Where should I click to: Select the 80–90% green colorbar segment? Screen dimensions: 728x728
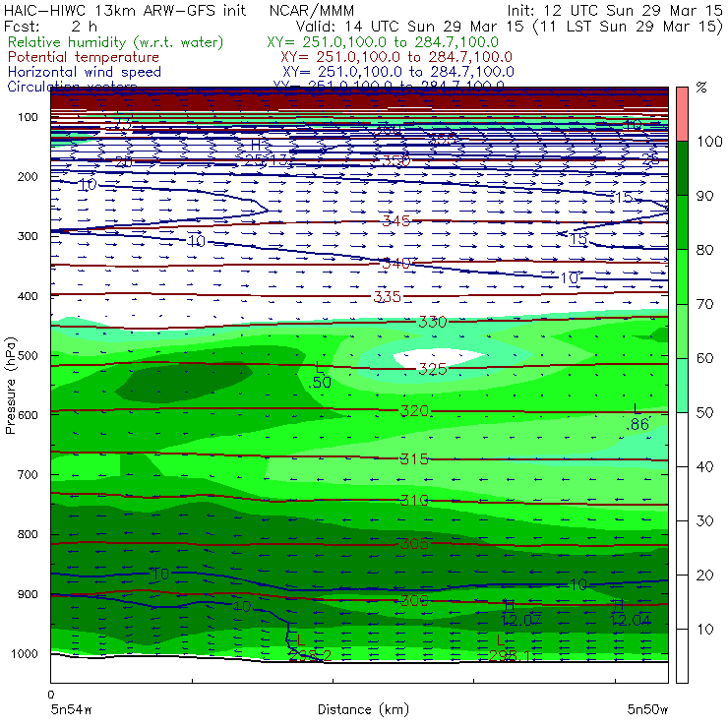pyautogui.click(x=682, y=222)
